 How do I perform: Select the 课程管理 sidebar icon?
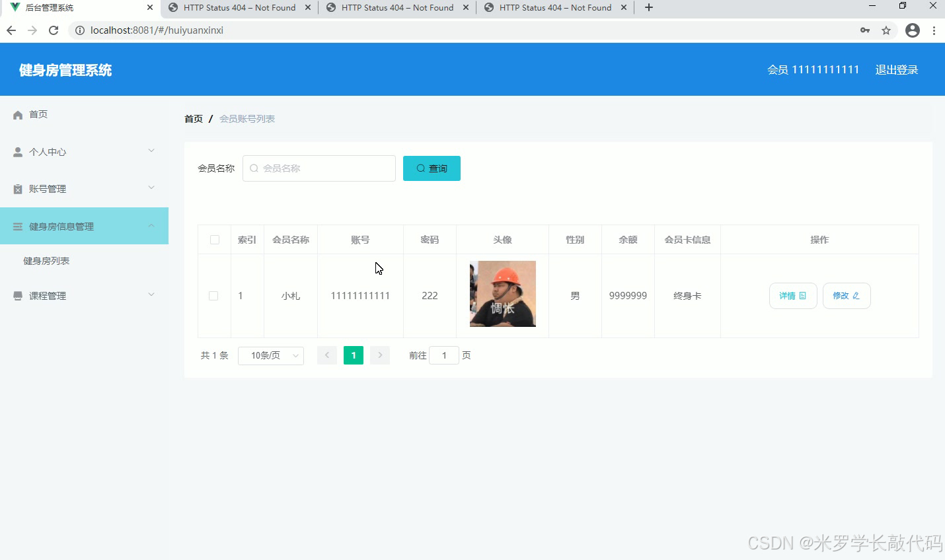(x=17, y=295)
